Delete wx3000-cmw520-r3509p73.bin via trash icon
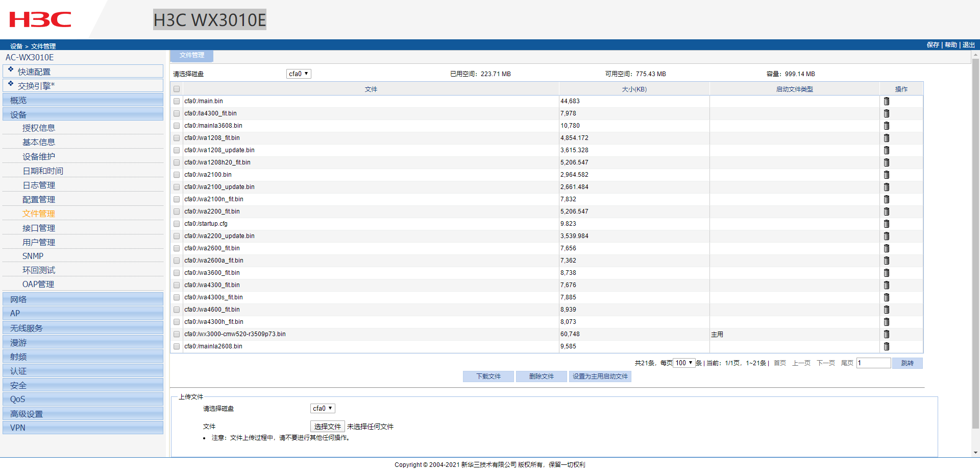 887,334
